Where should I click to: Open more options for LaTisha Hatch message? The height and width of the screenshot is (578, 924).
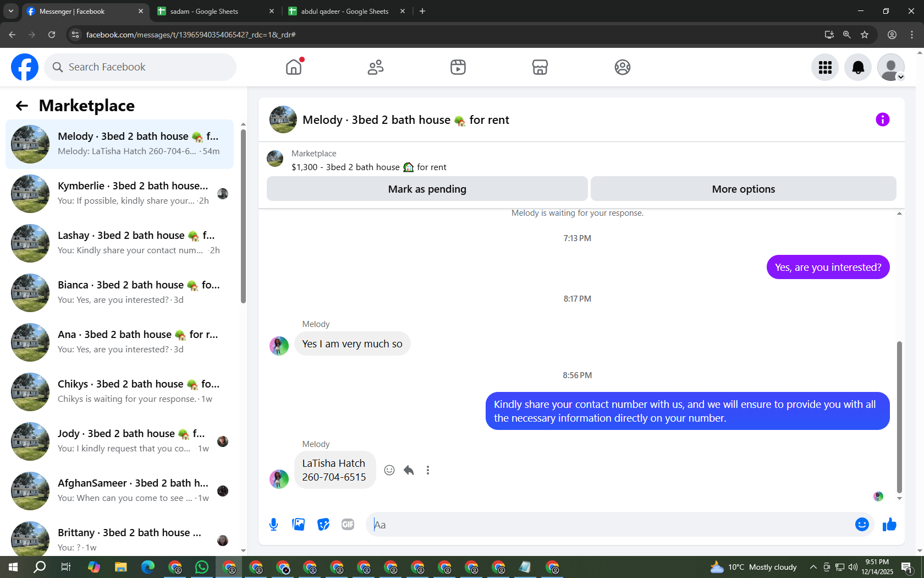(428, 470)
